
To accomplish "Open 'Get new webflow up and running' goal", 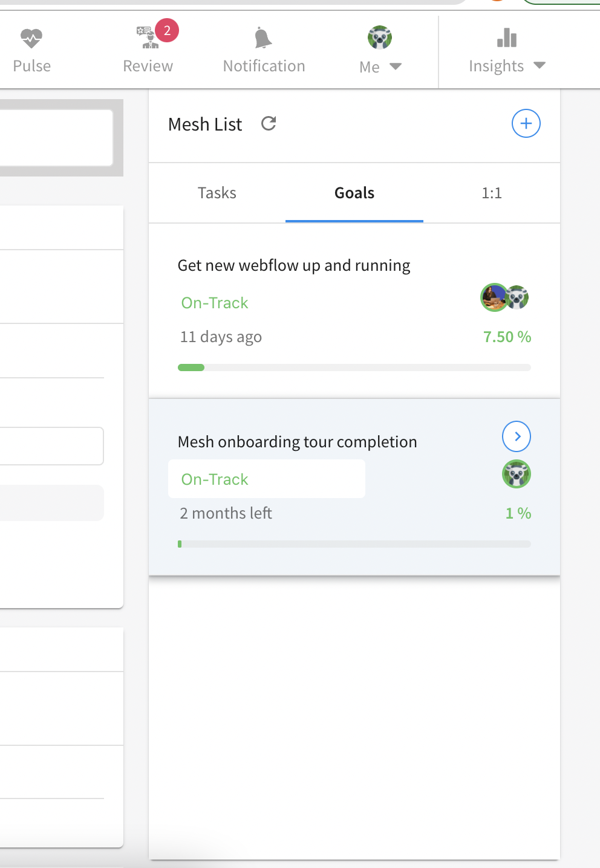I will point(294,265).
